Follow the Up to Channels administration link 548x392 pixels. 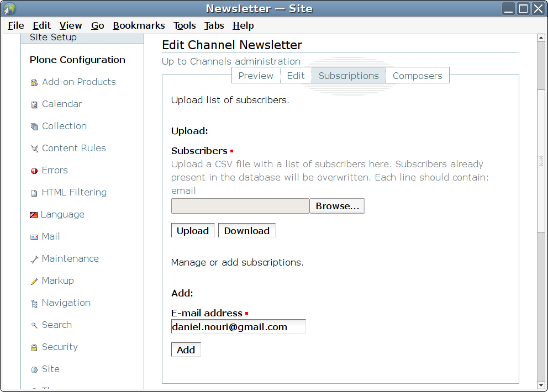pos(231,61)
